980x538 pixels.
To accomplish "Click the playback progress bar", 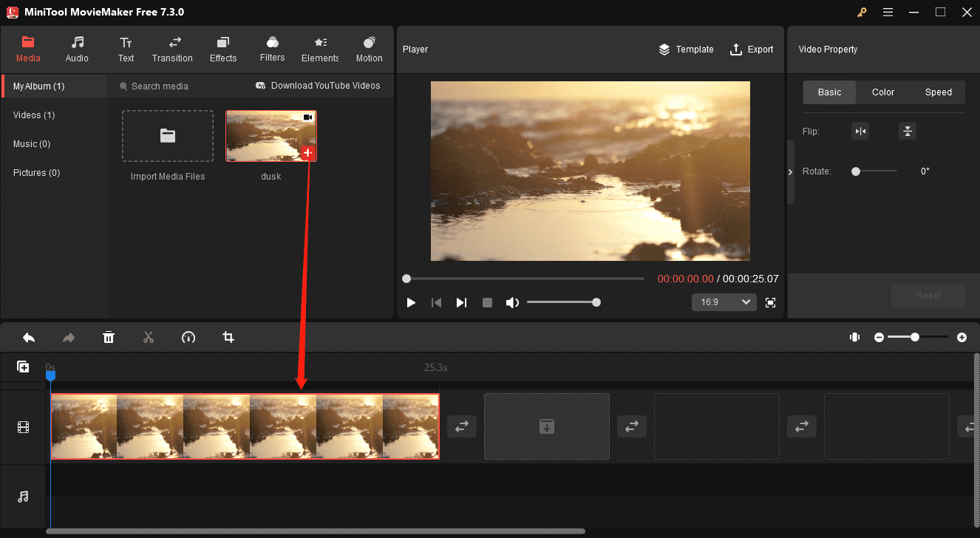I will pos(525,279).
